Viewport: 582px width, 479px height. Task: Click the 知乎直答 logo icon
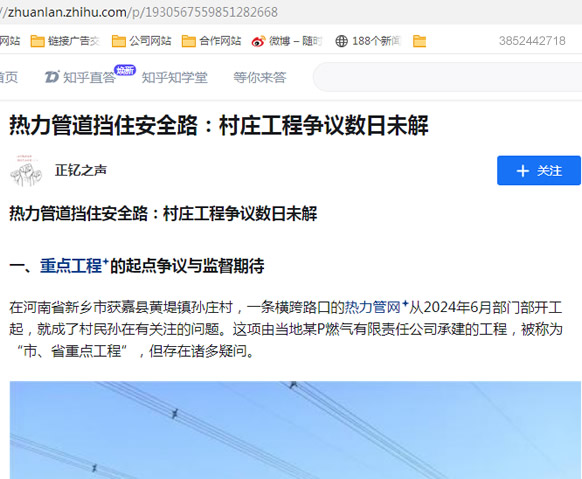coord(52,77)
